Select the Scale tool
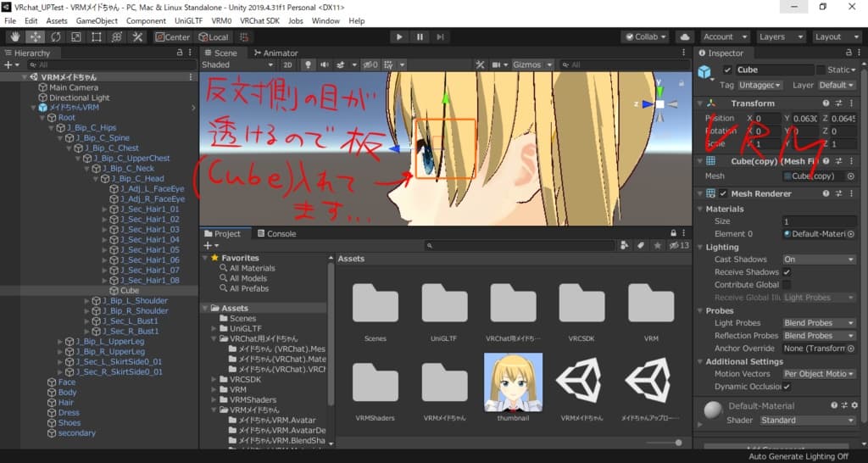The height and width of the screenshot is (463, 868). point(75,37)
